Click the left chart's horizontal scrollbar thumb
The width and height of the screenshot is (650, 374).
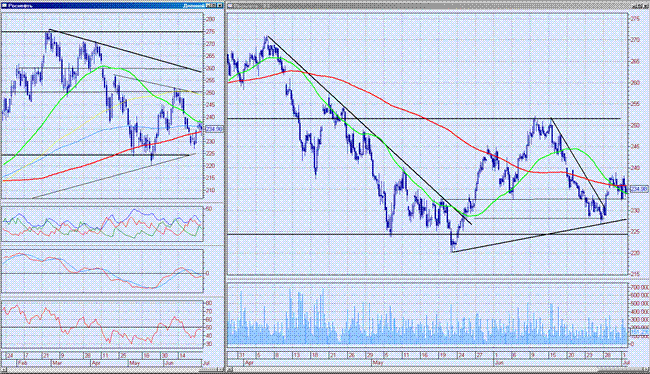coord(208,369)
